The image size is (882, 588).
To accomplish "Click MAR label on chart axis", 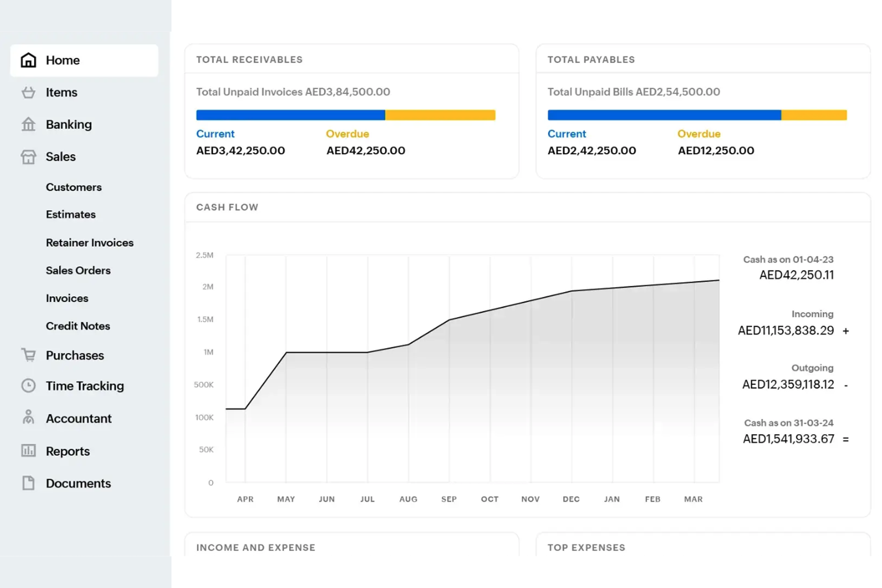I will [693, 499].
